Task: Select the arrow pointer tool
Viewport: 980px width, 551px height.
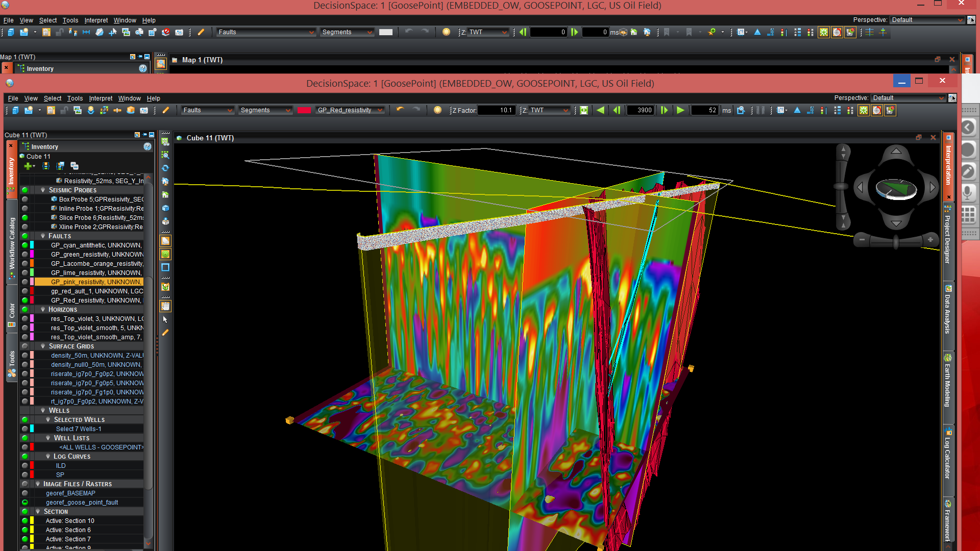Action: click(x=165, y=319)
